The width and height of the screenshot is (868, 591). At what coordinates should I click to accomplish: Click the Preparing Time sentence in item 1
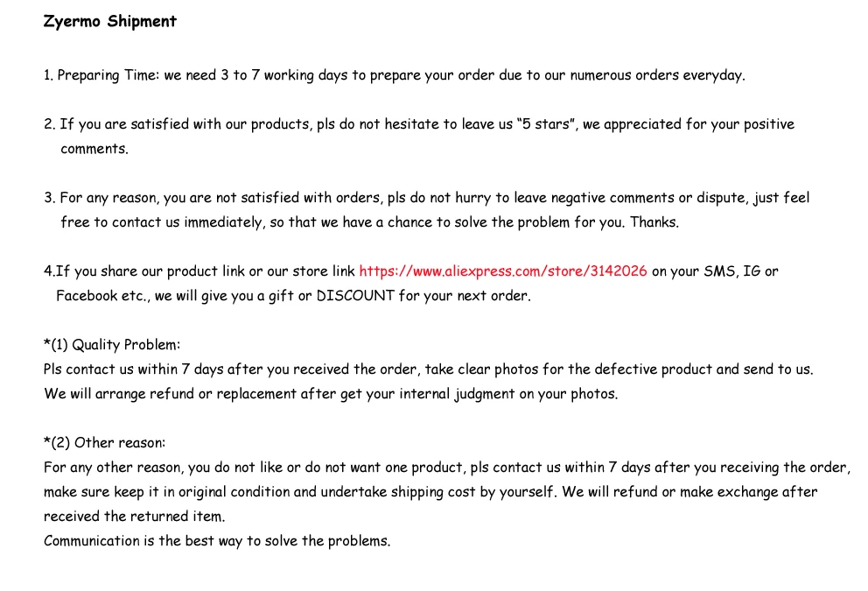point(394,75)
